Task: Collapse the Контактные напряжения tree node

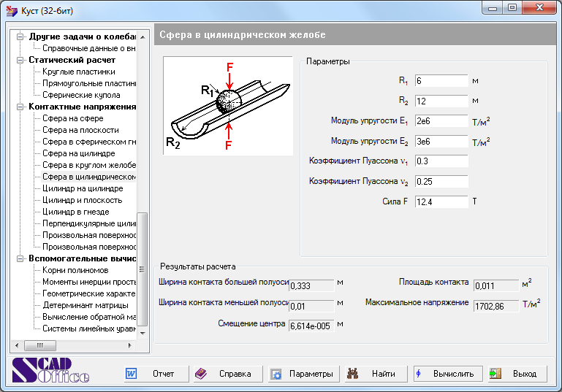Action: pyautogui.click(x=21, y=107)
